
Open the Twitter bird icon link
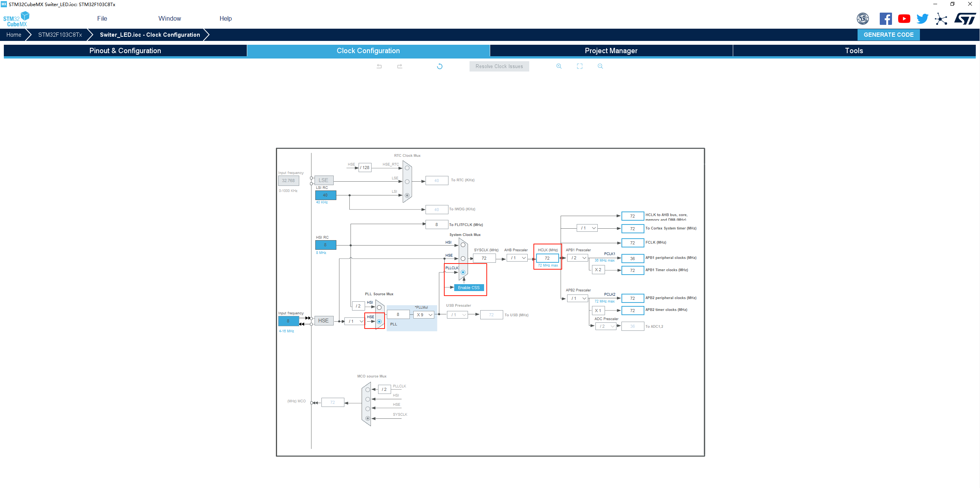pyautogui.click(x=922, y=19)
